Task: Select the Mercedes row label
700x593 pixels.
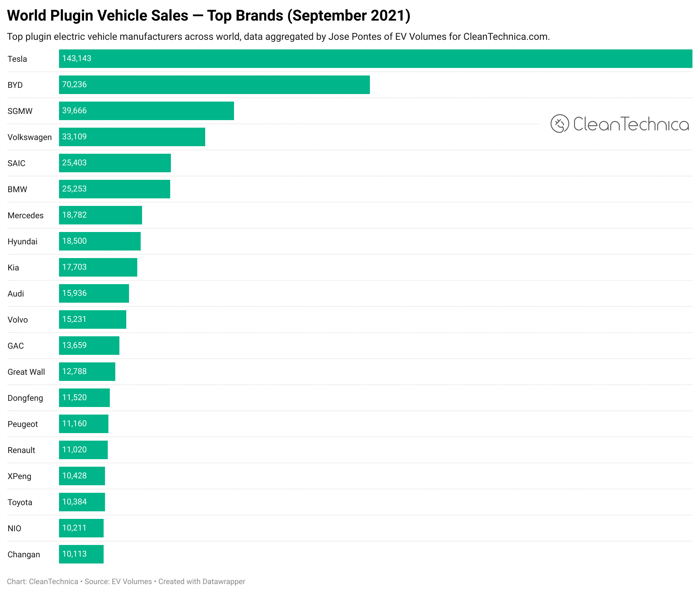Action: click(x=26, y=216)
